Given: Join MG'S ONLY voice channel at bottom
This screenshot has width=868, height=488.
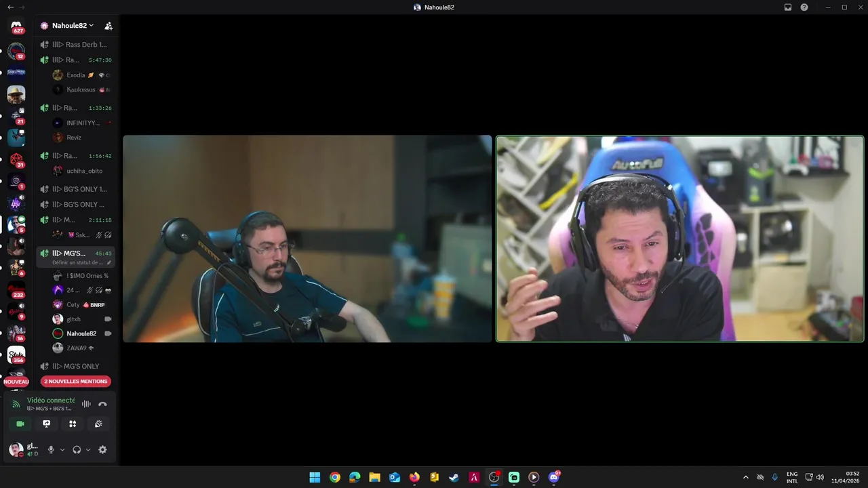Looking at the screenshot, I should [76, 367].
